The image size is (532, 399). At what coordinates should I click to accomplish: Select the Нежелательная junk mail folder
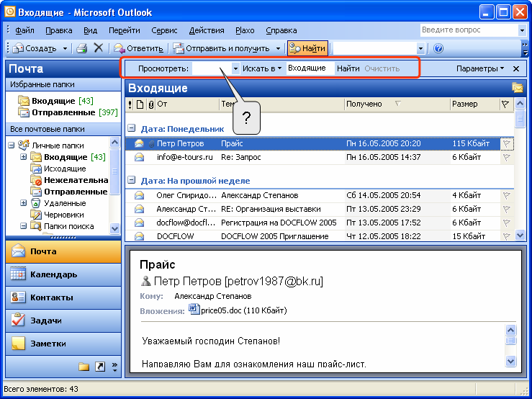pyautogui.click(x=70, y=180)
